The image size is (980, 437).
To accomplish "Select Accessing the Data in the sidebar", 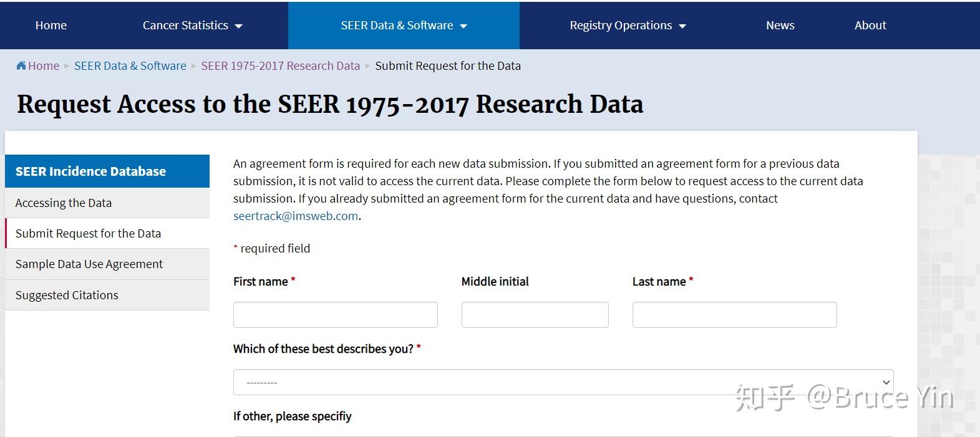I will (64, 203).
